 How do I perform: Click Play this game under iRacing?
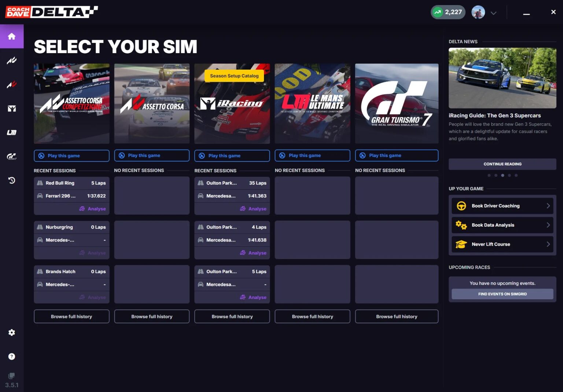[232, 155]
